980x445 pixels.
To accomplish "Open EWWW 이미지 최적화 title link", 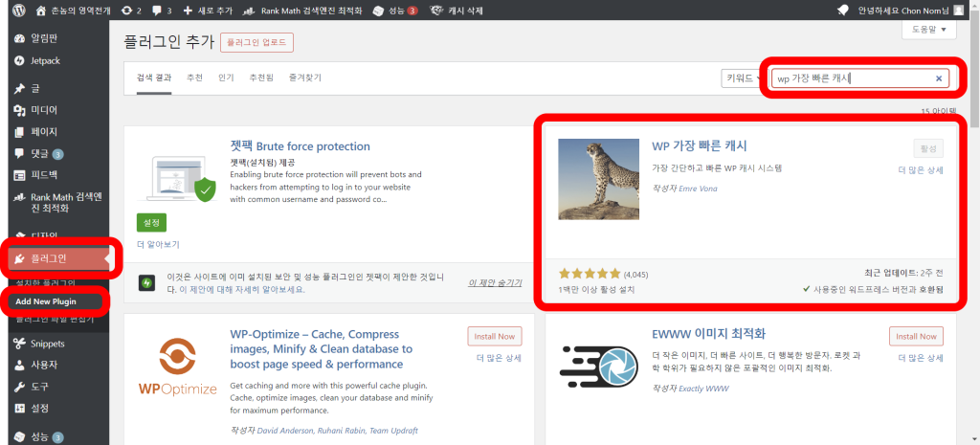I will click(709, 333).
